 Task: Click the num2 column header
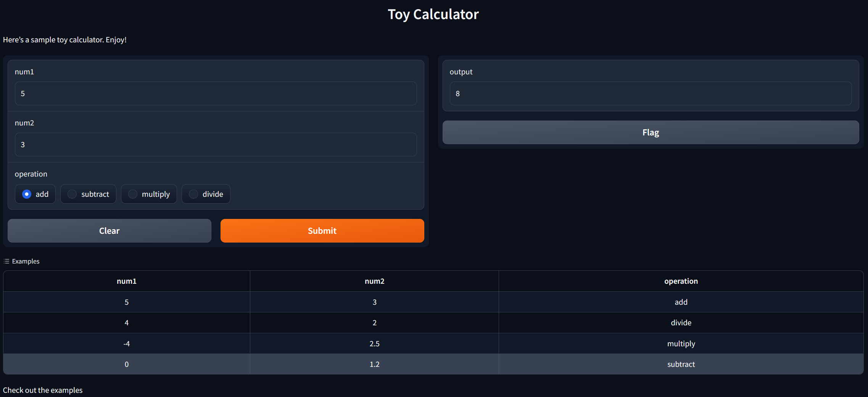pyautogui.click(x=374, y=281)
